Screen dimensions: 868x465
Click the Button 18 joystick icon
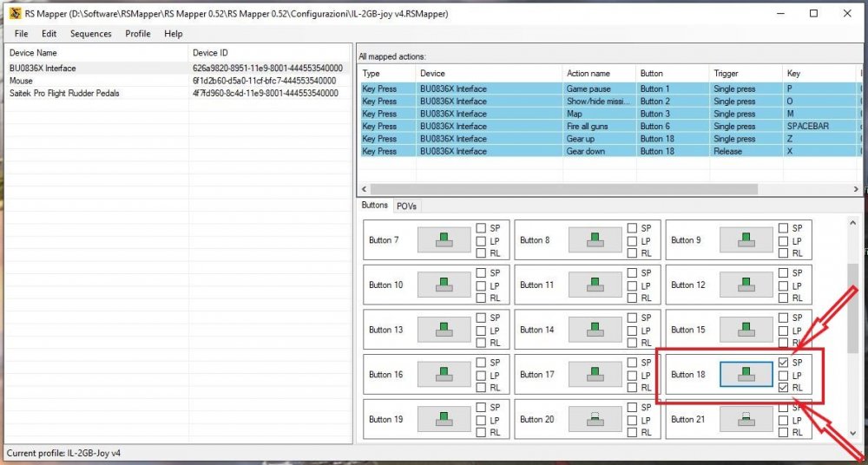746,375
